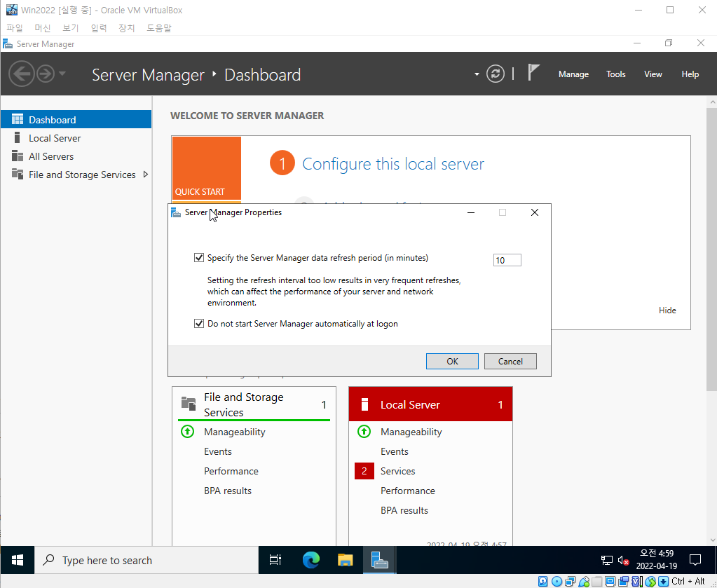717x588 pixels.
Task: Click Events in the File and Storage tile
Action: 218,451
